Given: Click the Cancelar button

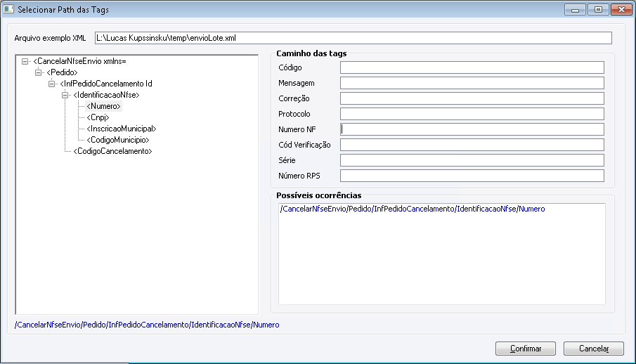Looking at the screenshot, I should pos(594,349).
